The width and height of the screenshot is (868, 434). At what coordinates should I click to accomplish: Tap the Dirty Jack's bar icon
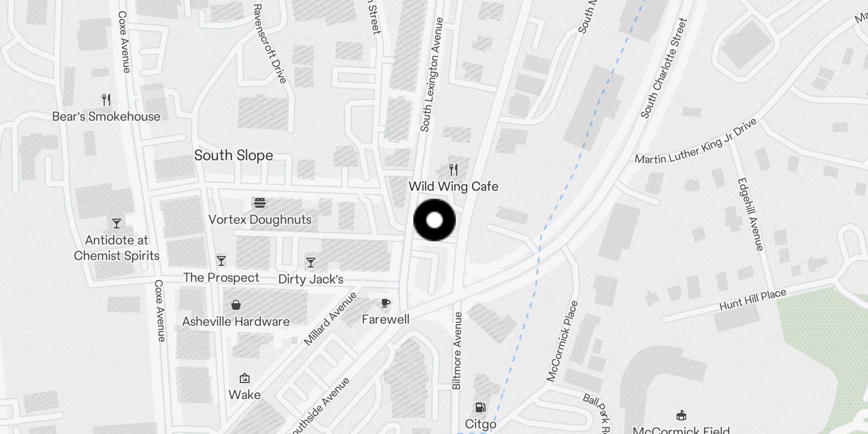pos(311,263)
